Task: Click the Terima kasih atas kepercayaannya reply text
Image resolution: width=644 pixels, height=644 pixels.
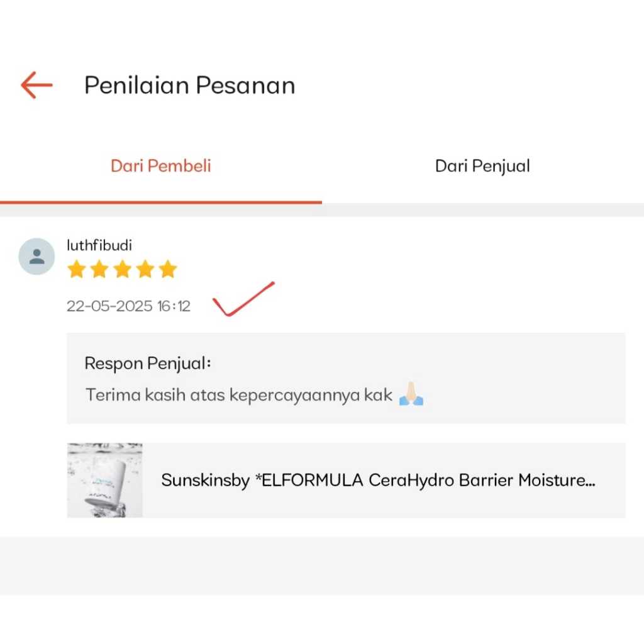Action: point(238,395)
